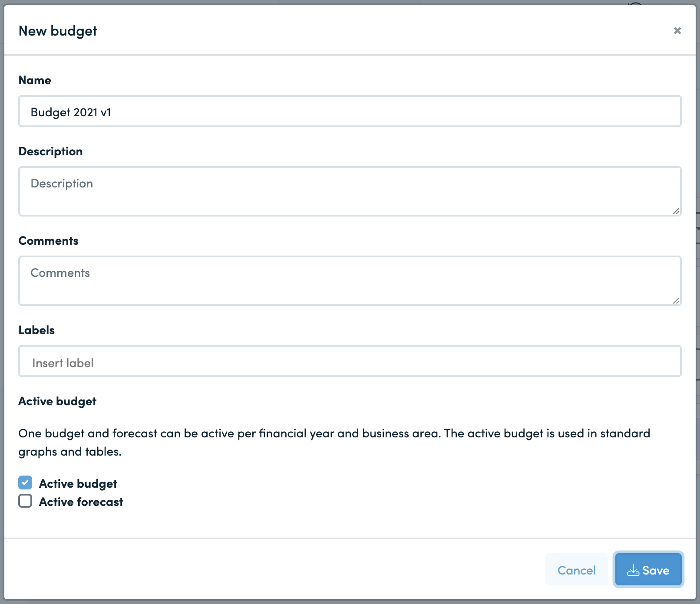Image resolution: width=700 pixels, height=604 pixels.
Task: Focus the Comments textarea
Action: tap(304, 280)
